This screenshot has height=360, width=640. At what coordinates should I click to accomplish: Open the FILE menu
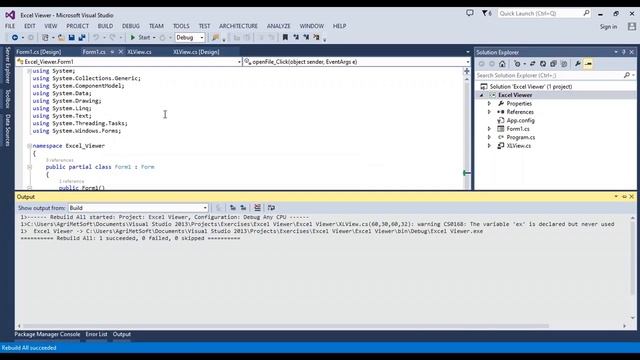pos(10,26)
